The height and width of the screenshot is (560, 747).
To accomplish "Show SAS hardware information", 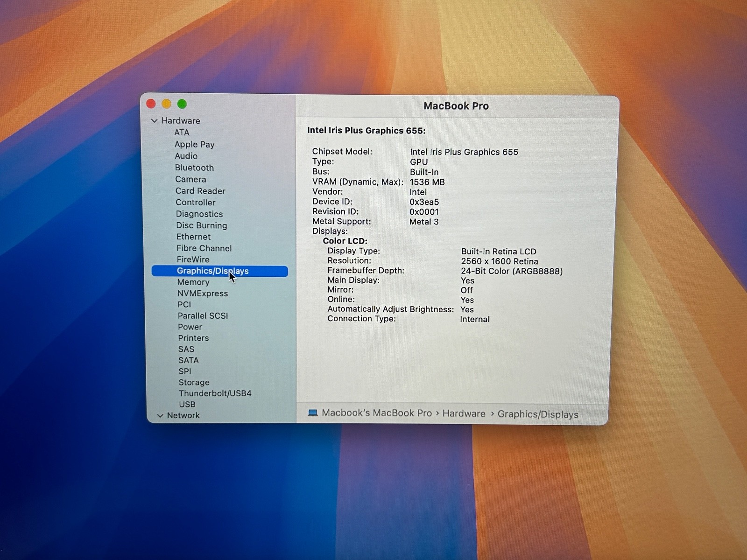I will 186,350.
